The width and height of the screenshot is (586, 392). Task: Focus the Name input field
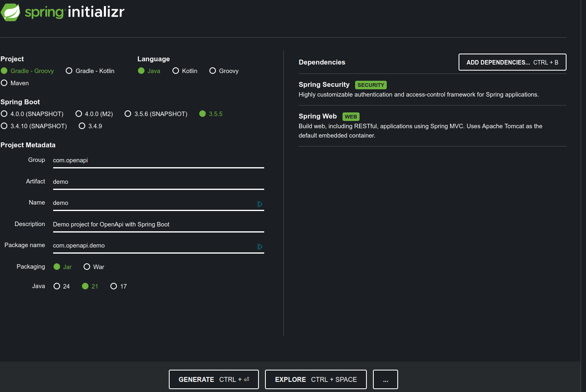pyautogui.click(x=158, y=203)
